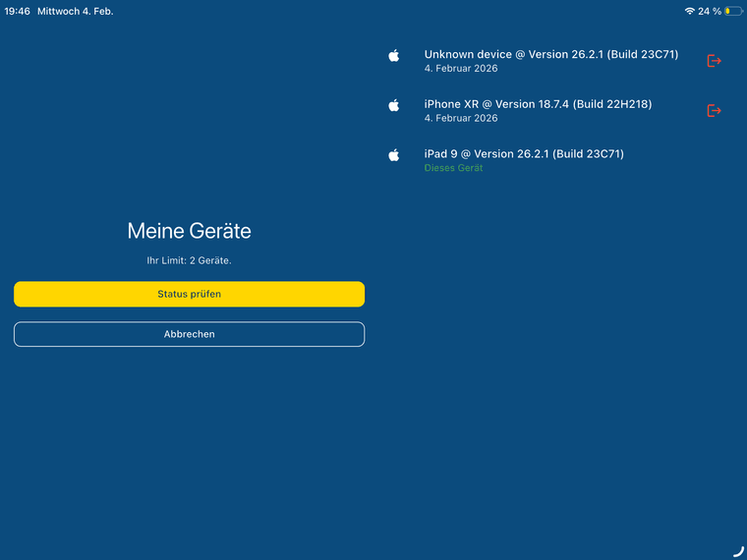Click Apple logo beside iPad 9

click(x=394, y=154)
